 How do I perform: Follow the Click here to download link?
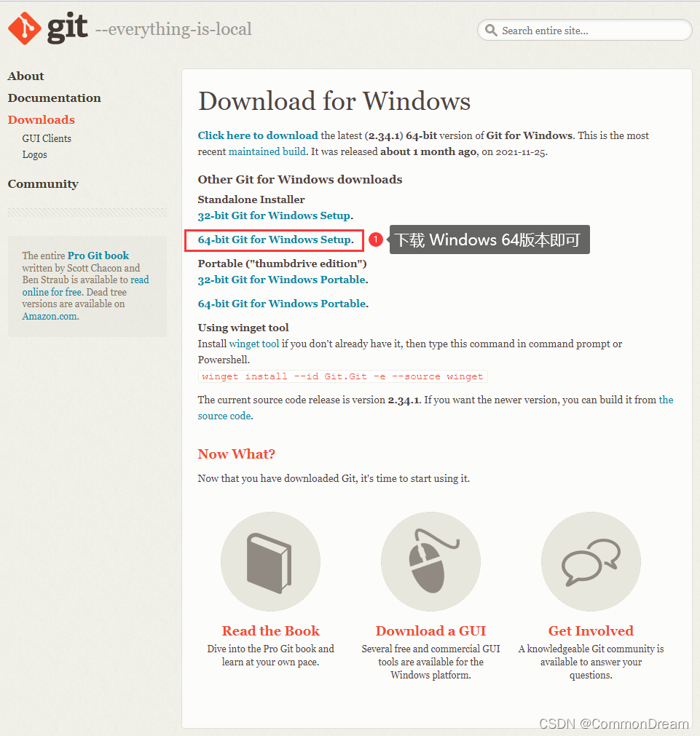pos(258,135)
